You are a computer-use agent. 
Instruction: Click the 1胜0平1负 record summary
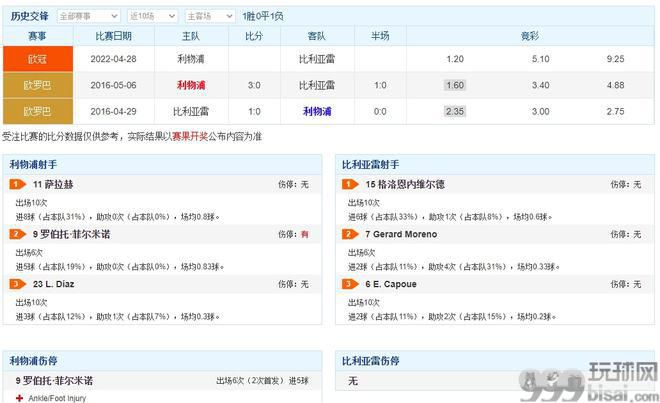[x=263, y=16]
